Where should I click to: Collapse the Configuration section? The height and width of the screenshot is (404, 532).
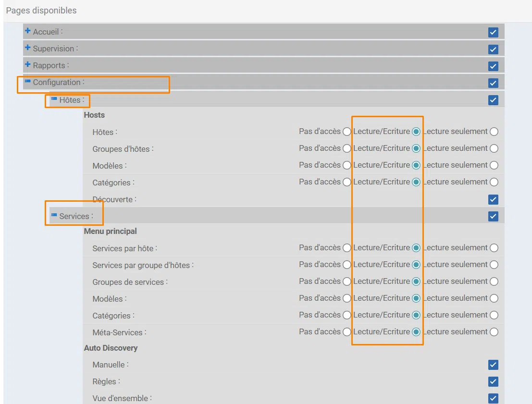coord(27,82)
